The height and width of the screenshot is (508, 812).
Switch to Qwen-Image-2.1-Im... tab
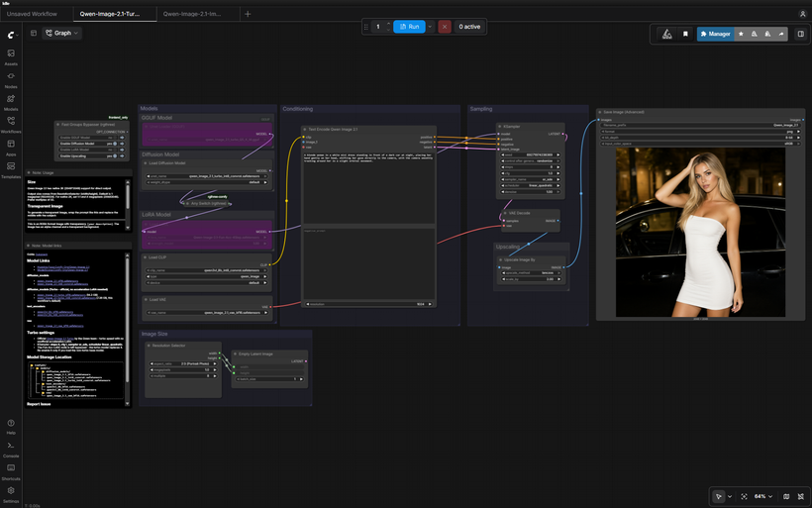(192, 14)
